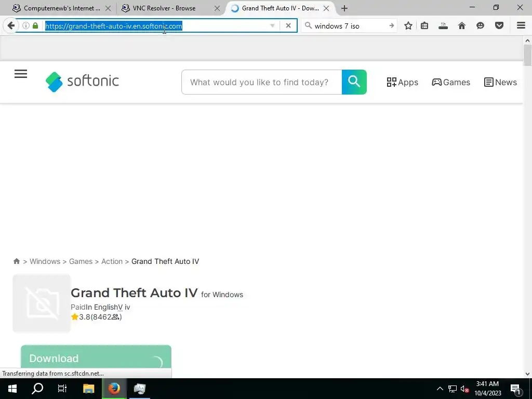
Task: Go to Action breadcrumb link
Action: tap(112, 261)
